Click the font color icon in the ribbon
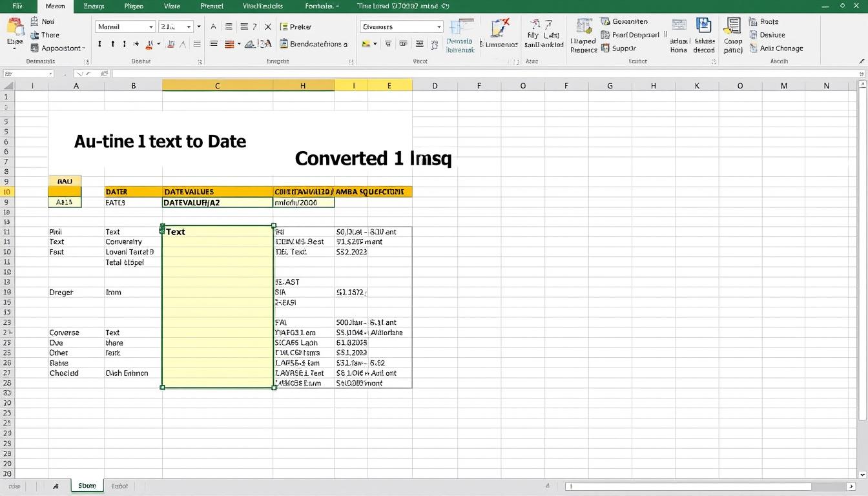Screen dimensions: 868x496 [x=169, y=43]
